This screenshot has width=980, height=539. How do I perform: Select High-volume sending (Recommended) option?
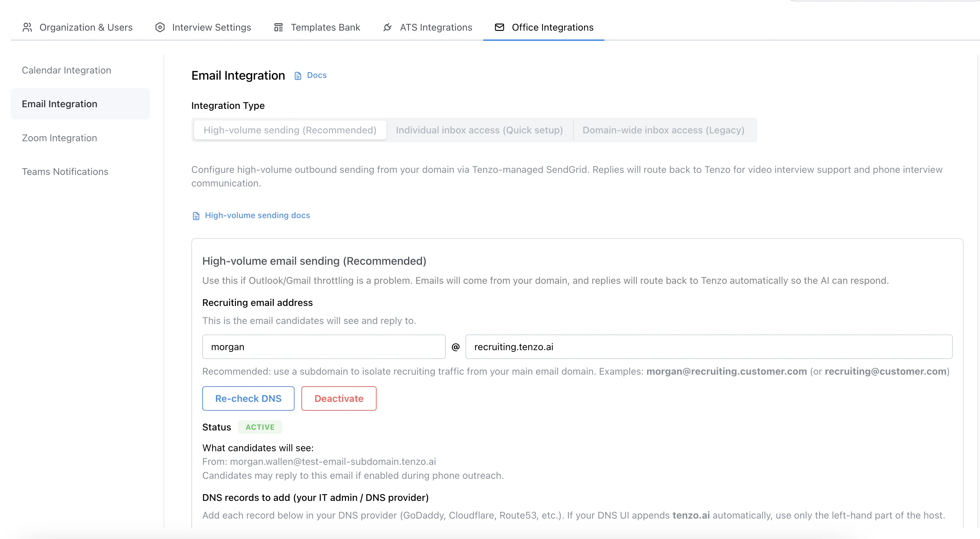(x=289, y=130)
